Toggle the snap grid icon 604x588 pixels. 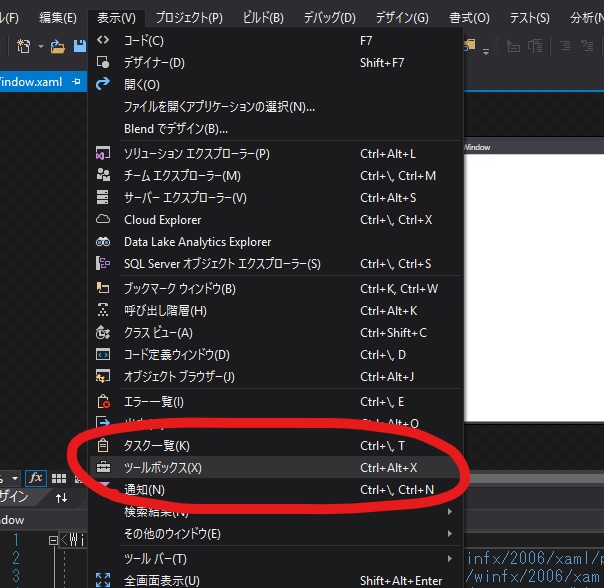[x=59, y=479]
